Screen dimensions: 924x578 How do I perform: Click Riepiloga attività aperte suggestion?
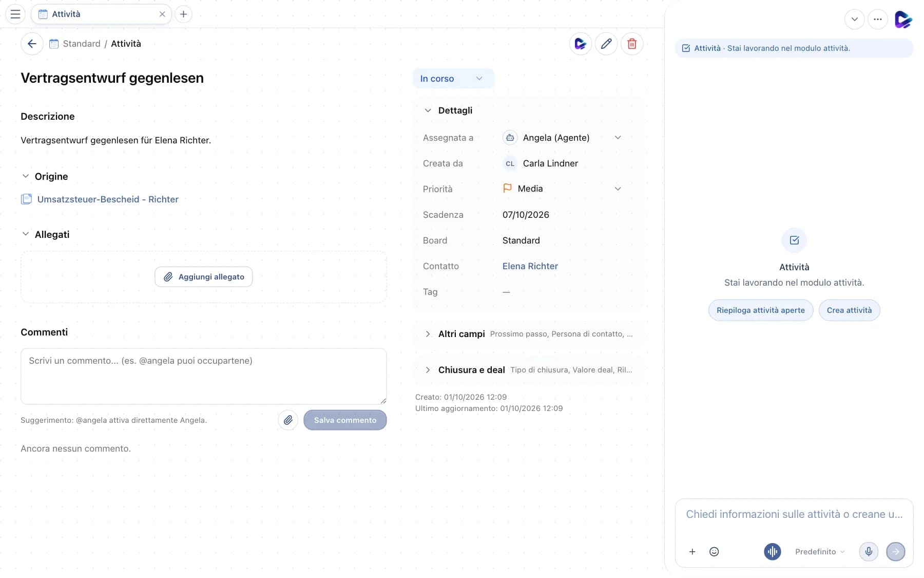761,310
